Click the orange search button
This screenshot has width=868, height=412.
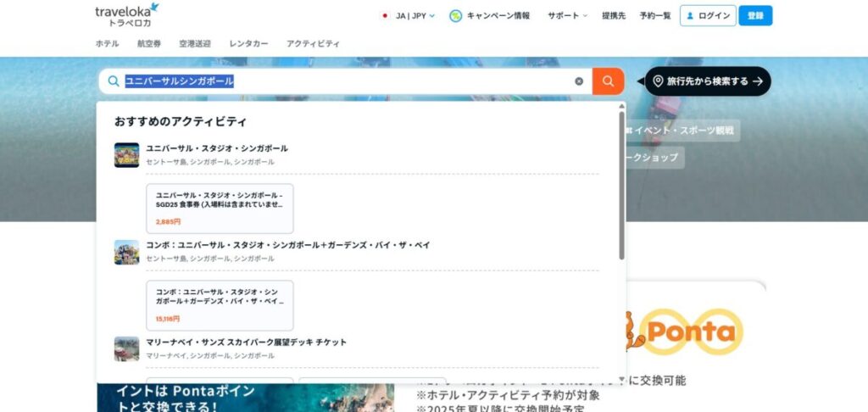tap(609, 81)
